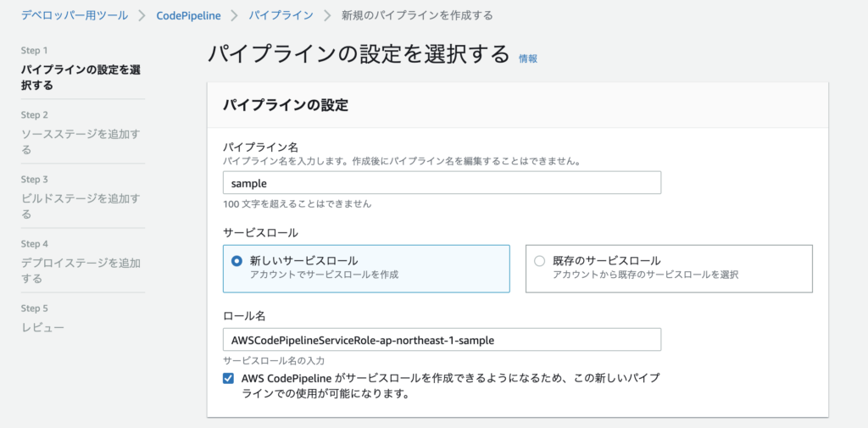Click the 新規のパイプラインを作成する breadcrumb text
The height and width of the screenshot is (428, 868).
coord(416,15)
